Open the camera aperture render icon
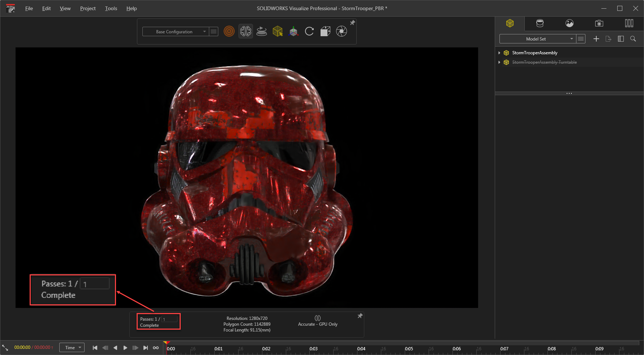 (x=341, y=31)
